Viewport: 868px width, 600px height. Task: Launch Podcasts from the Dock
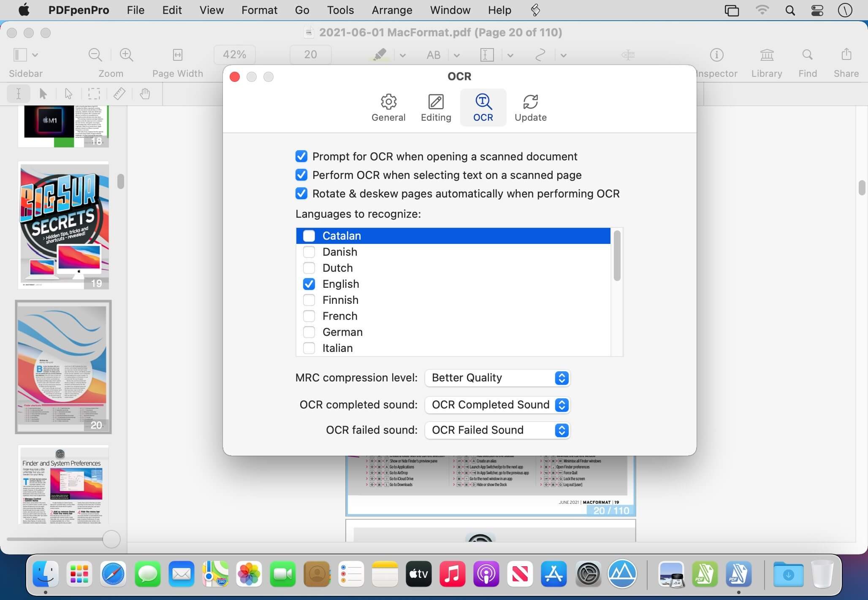coord(486,574)
